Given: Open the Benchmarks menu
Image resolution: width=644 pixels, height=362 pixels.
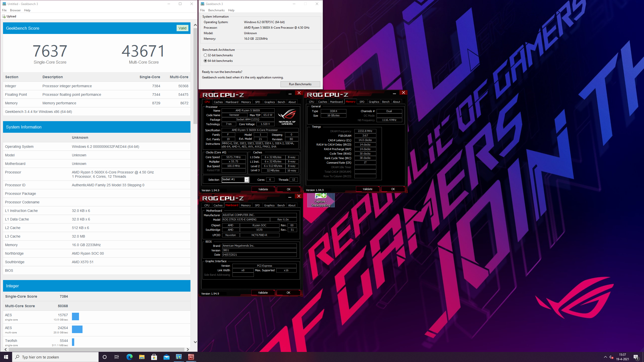Looking at the screenshot, I should (216, 10).
